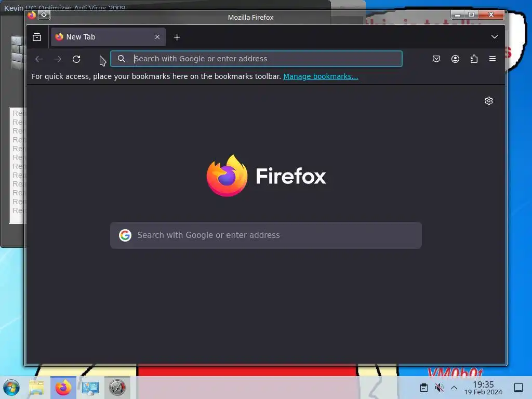Screen dimensions: 532x399
Task: Click the Google logo in search box
Action: (125, 235)
